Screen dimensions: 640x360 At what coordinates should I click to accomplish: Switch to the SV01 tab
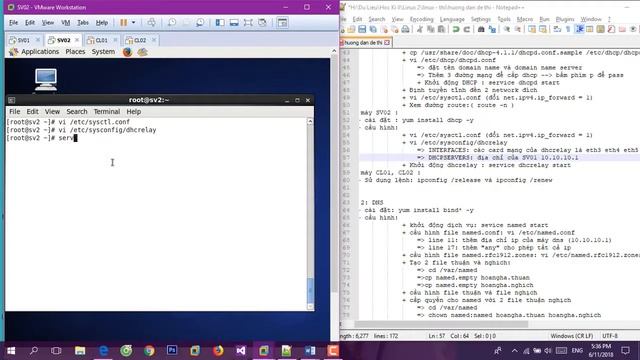click(23, 40)
